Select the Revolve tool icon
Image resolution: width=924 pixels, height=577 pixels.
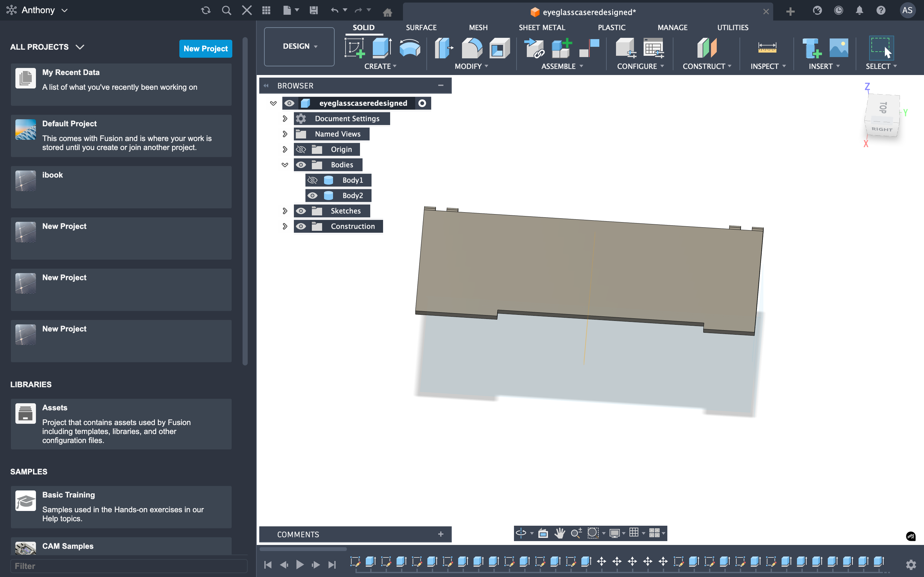[x=409, y=48]
